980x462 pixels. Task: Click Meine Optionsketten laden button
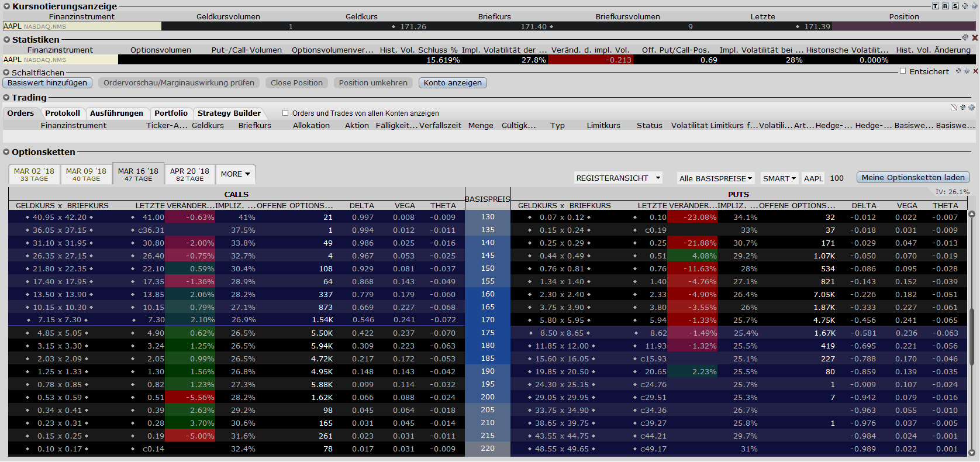(x=913, y=177)
